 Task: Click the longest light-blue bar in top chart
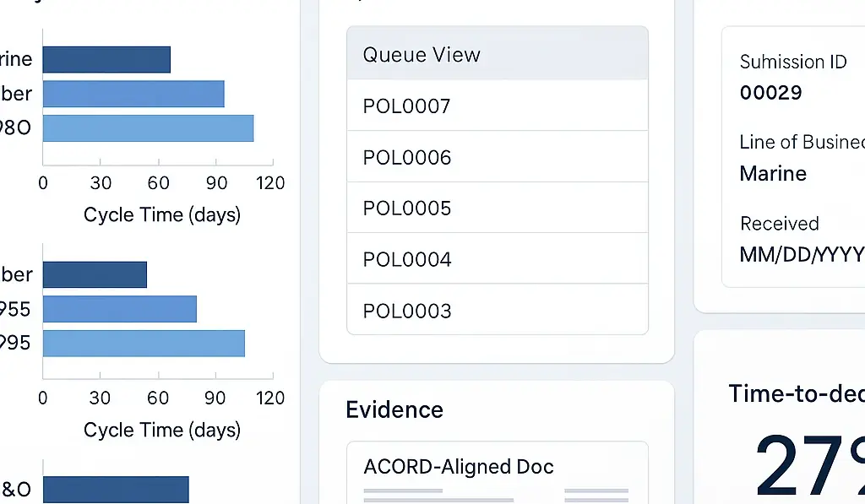(148, 128)
